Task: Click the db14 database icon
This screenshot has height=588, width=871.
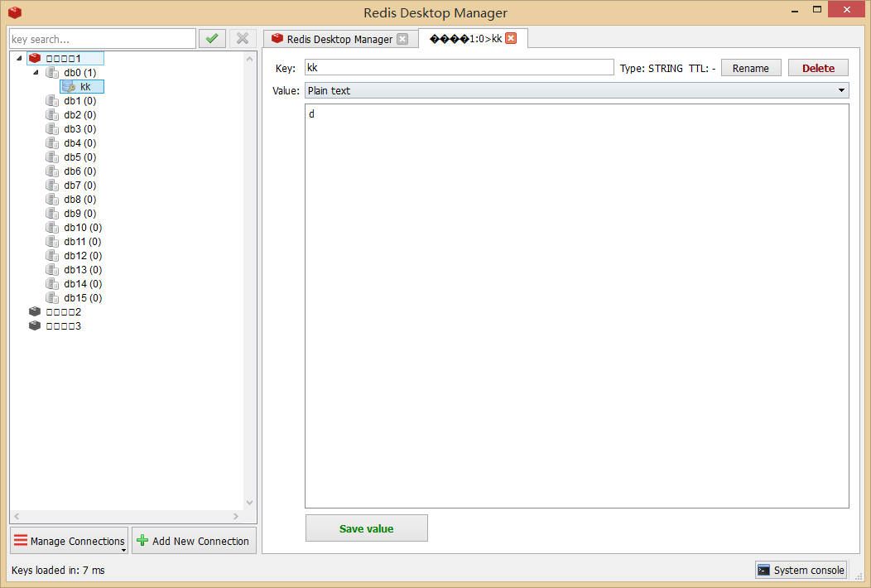Action: click(x=52, y=283)
